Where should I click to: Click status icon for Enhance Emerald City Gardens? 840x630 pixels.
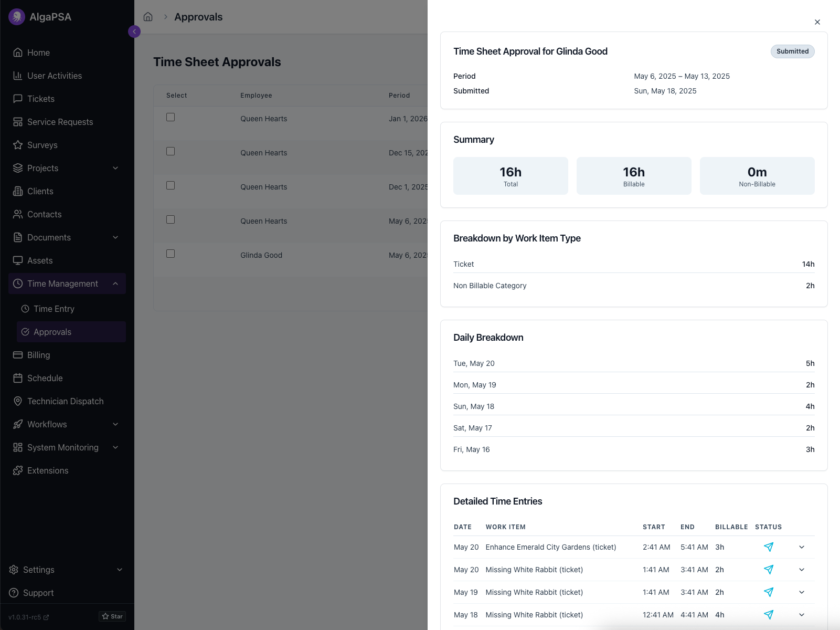coord(769,547)
